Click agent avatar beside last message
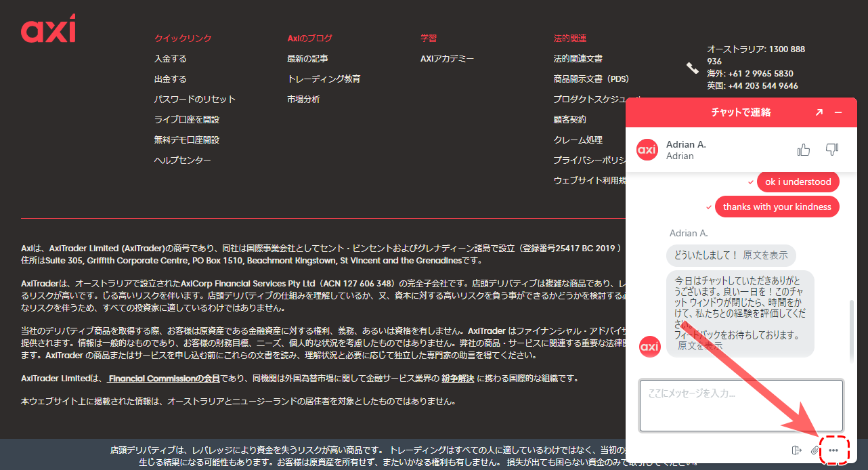 pos(650,347)
